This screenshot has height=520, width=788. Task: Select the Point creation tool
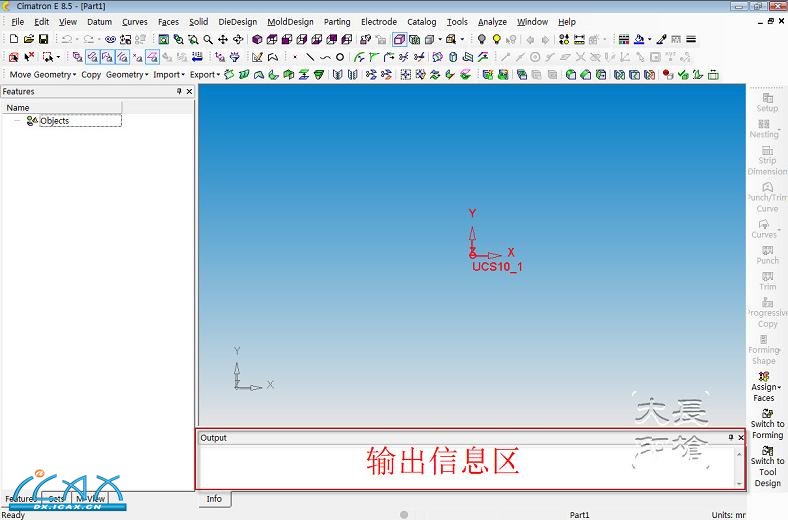pos(295,57)
